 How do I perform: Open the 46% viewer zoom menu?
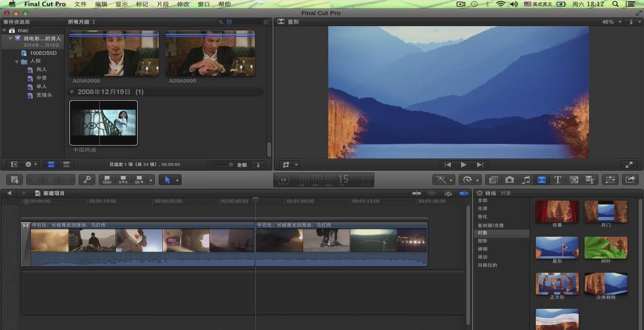[612, 22]
